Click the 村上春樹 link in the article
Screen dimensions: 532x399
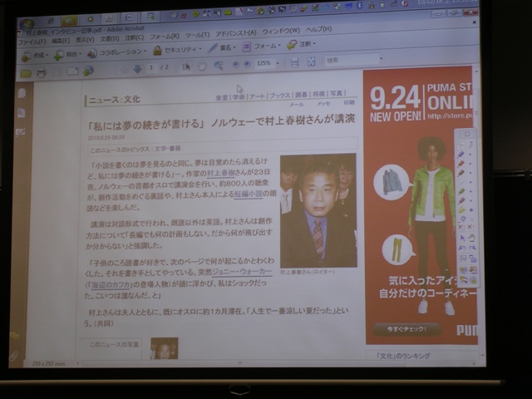pyautogui.click(x=220, y=173)
